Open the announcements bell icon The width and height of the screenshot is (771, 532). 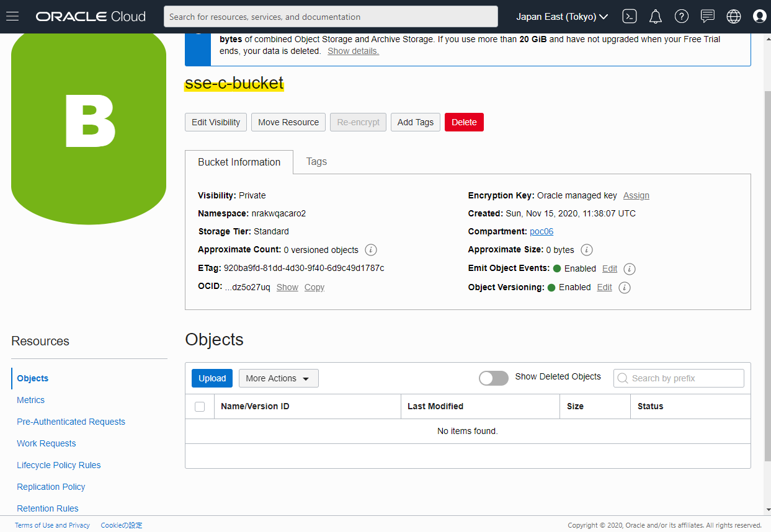click(x=656, y=17)
